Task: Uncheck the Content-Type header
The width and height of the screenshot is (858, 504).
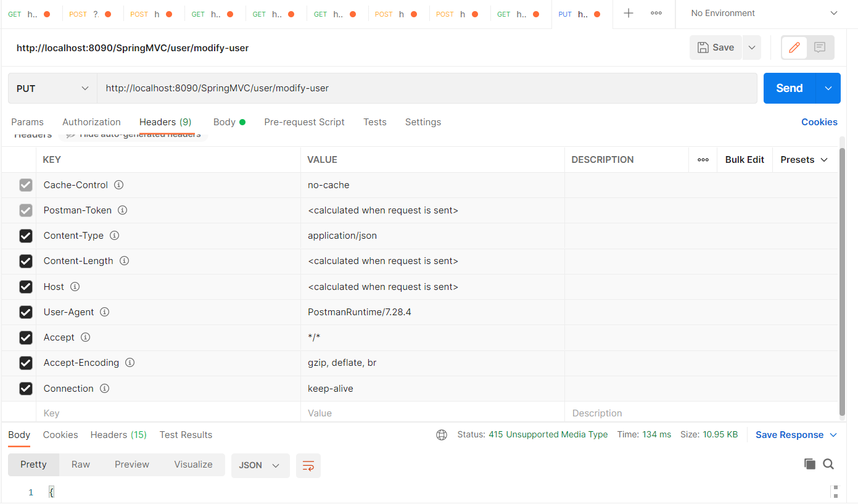Action: pos(26,236)
